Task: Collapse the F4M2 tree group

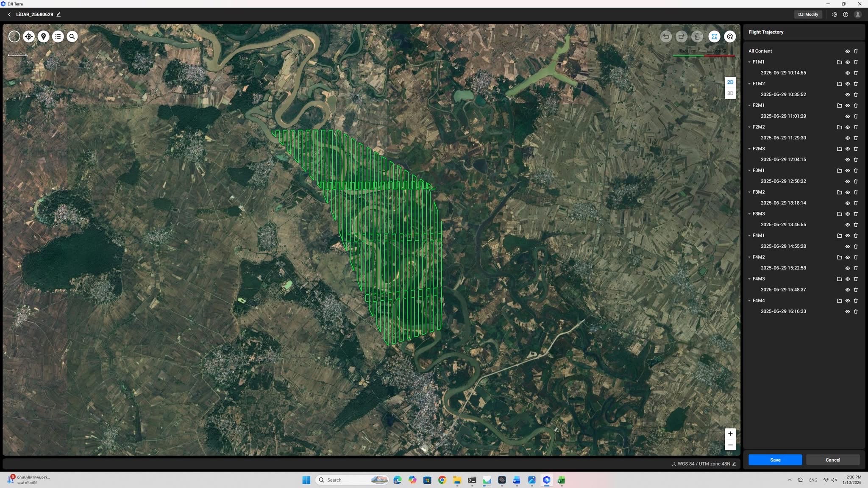Action: tap(749, 257)
